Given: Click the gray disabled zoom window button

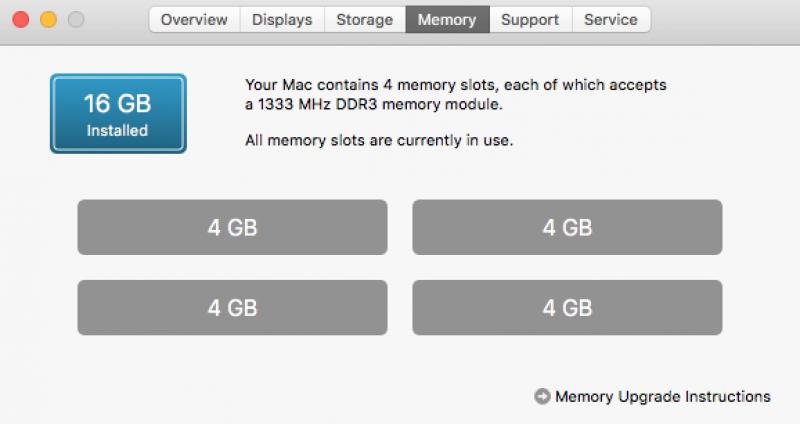Looking at the screenshot, I should click(x=75, y=19).
